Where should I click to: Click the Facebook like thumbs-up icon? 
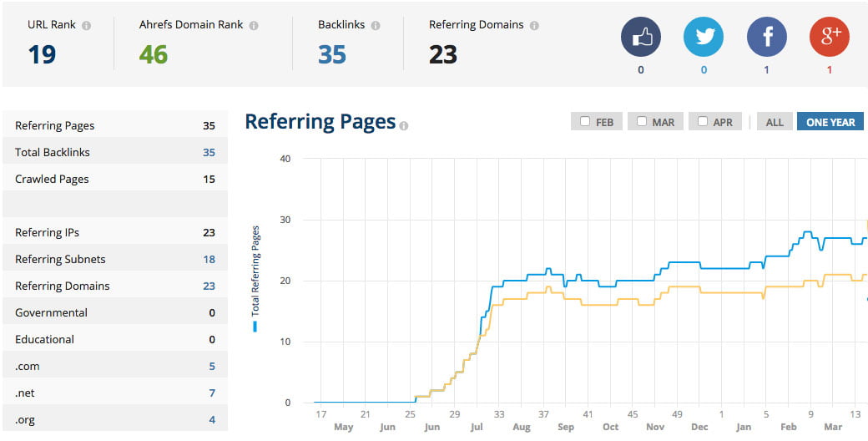click(x=640, y=38)
